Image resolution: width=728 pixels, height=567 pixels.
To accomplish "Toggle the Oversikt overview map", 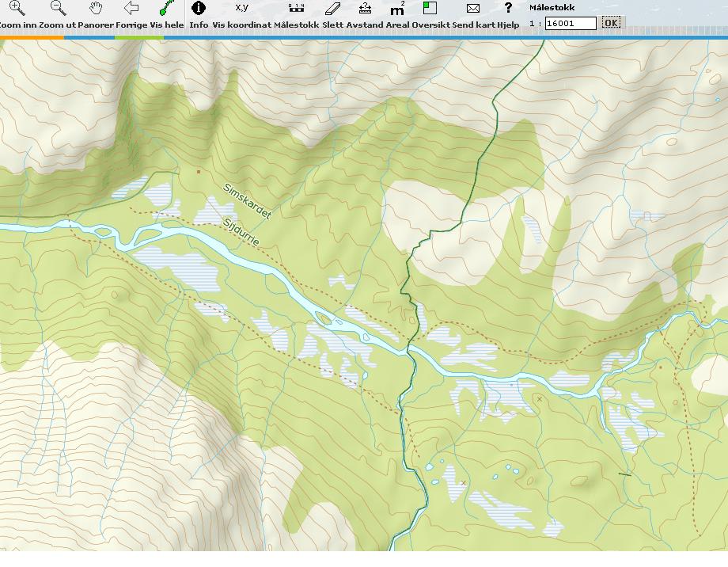I will [430, 9].
